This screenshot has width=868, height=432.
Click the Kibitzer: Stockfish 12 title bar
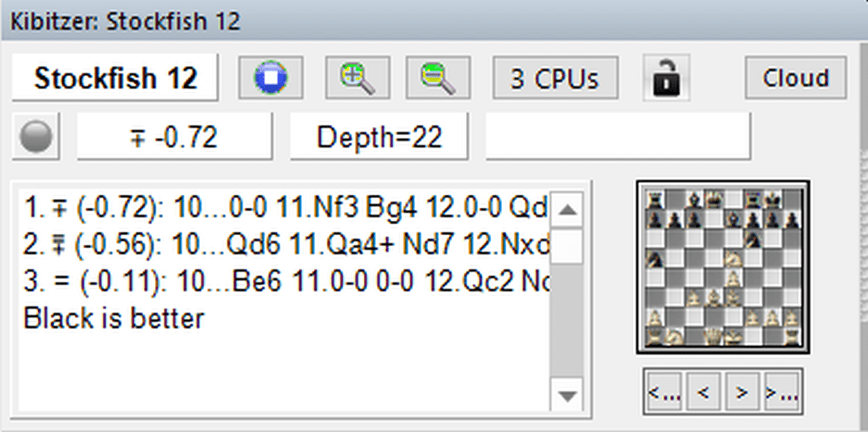point(434,21)
